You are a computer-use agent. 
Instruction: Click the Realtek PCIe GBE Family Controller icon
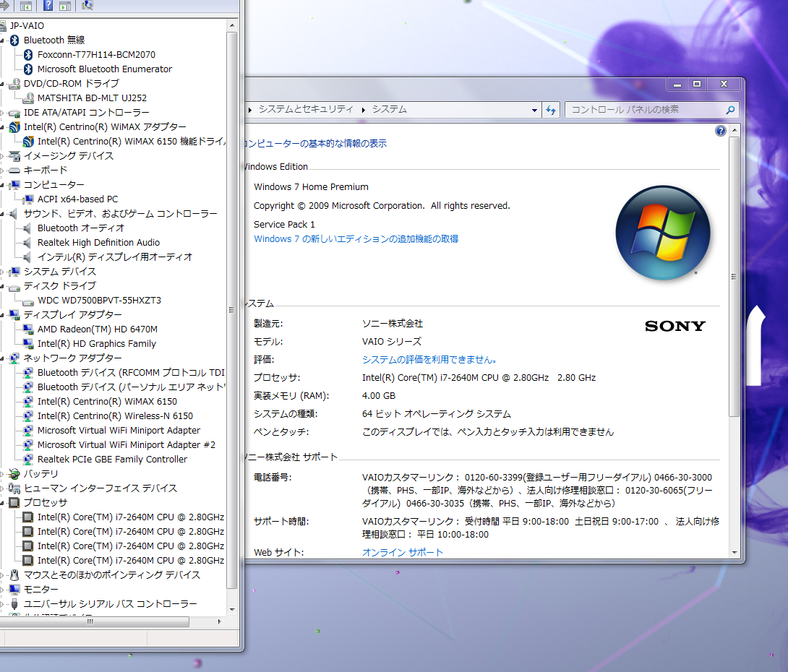click(28, 460)
